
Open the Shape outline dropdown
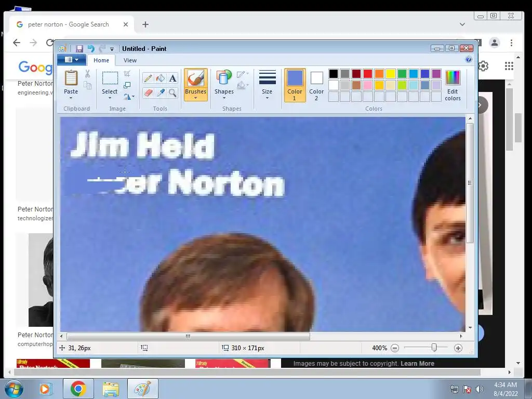pos(243,74)
